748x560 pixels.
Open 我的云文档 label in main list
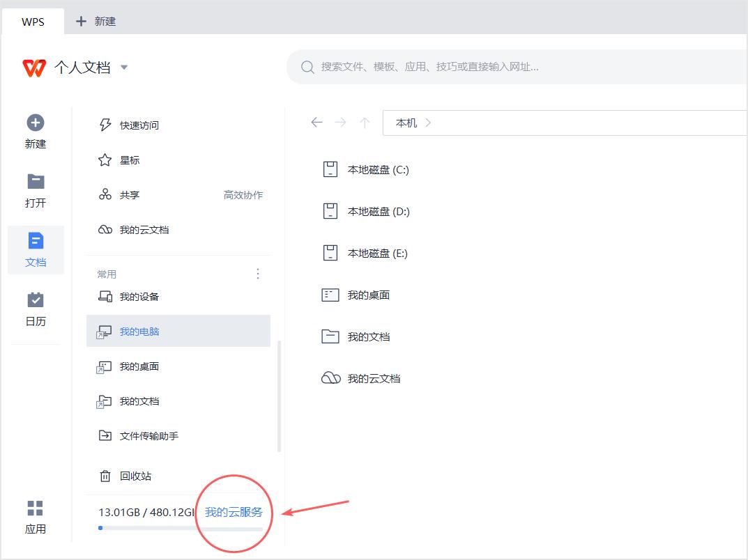click(x=374, y=379)
